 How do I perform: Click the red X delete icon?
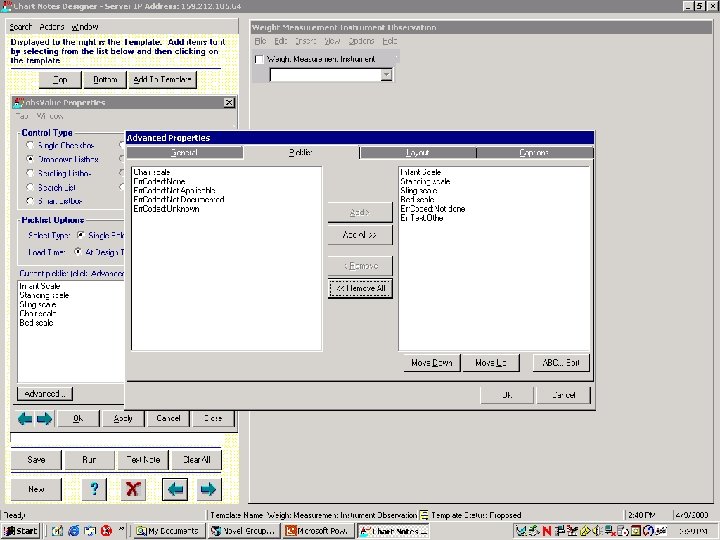click(x=133, y=489)
